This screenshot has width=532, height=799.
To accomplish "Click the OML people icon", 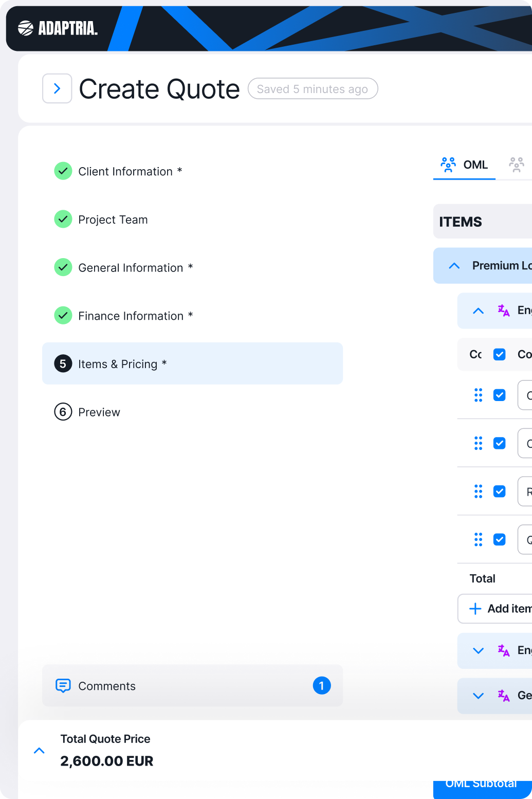I will coord(448,165).
